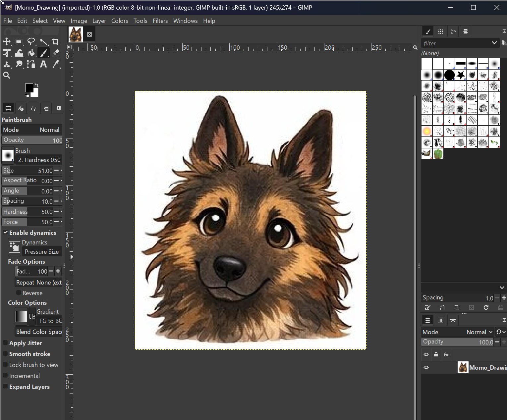Viewport: 507px width, 420px height.
Task: Disable the Enable dynamics checkbox
Action: pos(6,233)
